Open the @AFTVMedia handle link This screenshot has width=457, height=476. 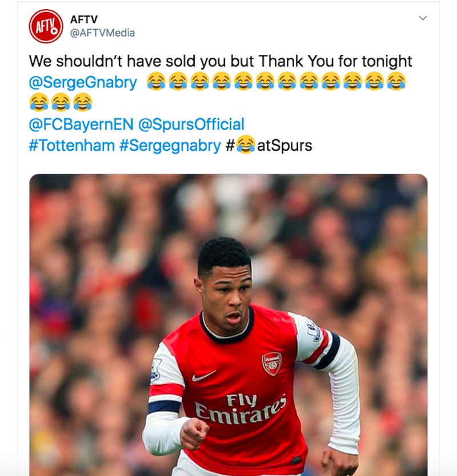coord(102,33)
